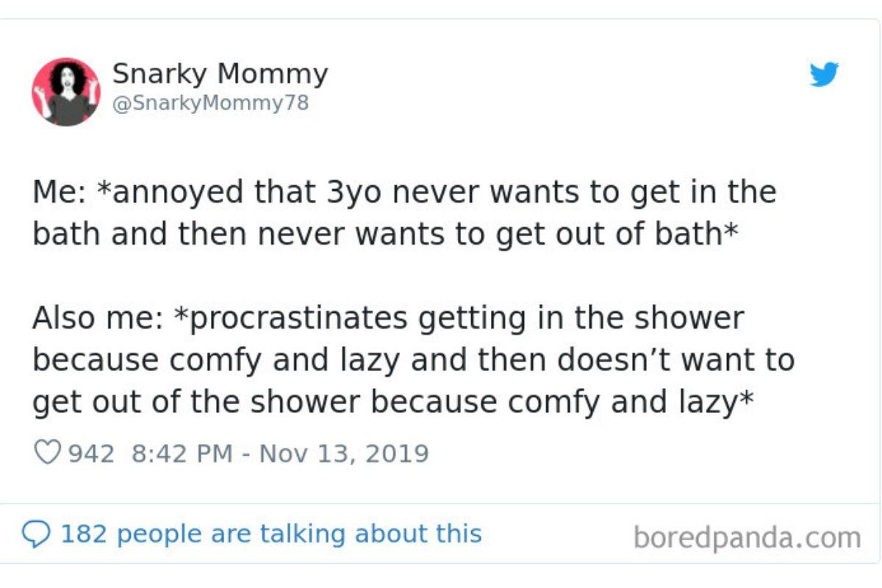The height and width of the screenshot is (588, 882).
Task: Click the line beginning "get out of the shower"
Action: (393, 403)
